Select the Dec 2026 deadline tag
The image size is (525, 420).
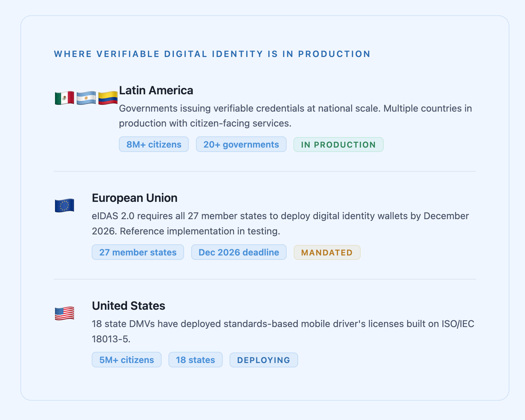pyautogui.click(x=239, y=252)
